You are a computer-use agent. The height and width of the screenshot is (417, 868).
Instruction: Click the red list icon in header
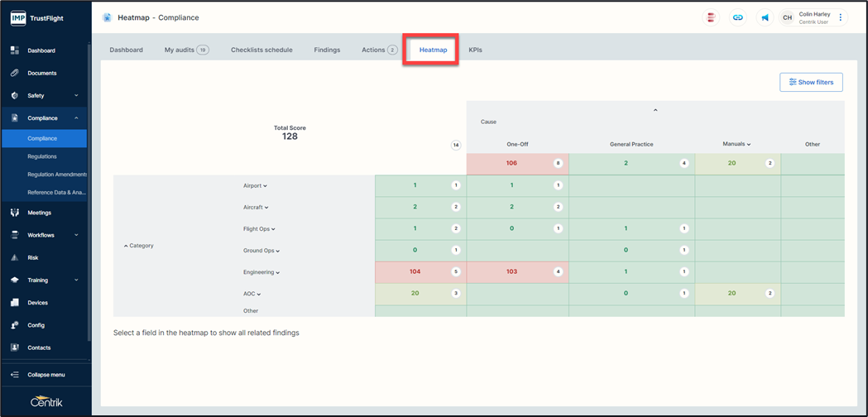(x=711, y=17)
